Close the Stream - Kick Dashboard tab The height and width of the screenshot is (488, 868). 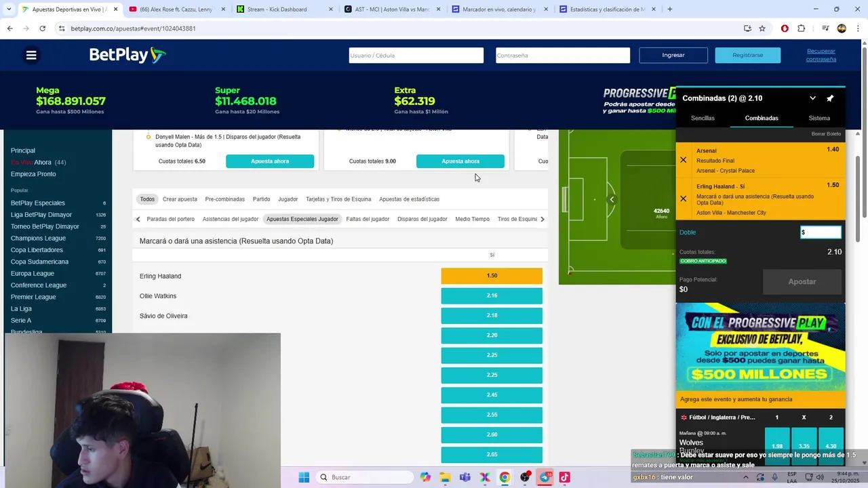coord(331,9)
